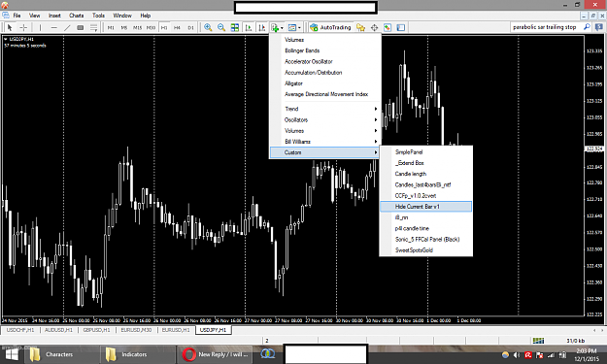
Task: Choose Accumulation/Distribution from the list
Action: click(x=325, y=73)
